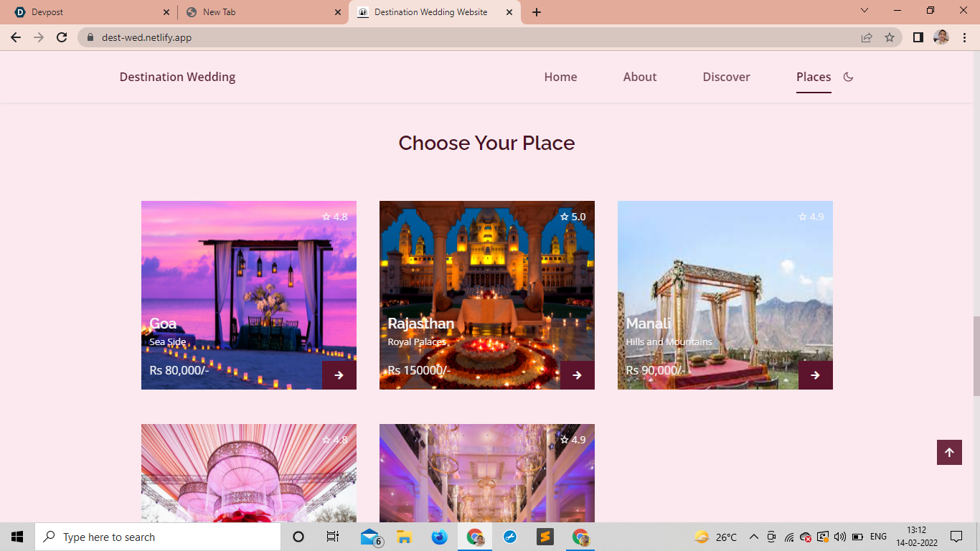This screenshot has height=551, width=980.
Task: Click star rating on bottom-left chandelier card
Action: [335, 440]
